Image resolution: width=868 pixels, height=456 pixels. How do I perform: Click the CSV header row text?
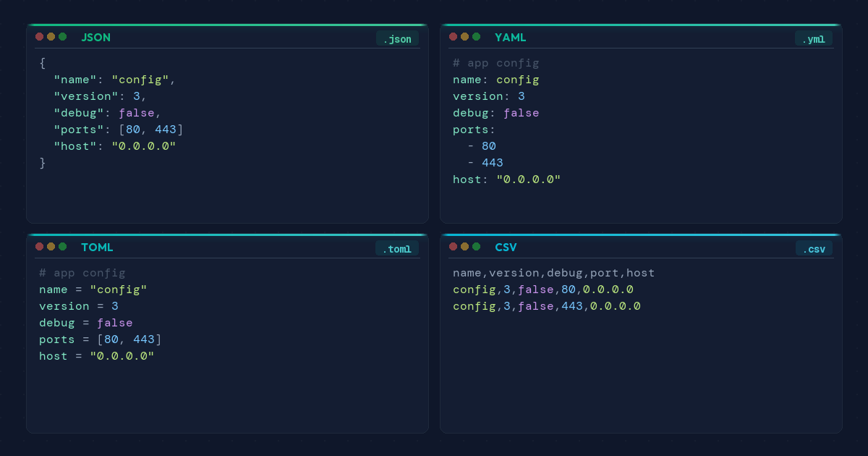click(553, 272)
